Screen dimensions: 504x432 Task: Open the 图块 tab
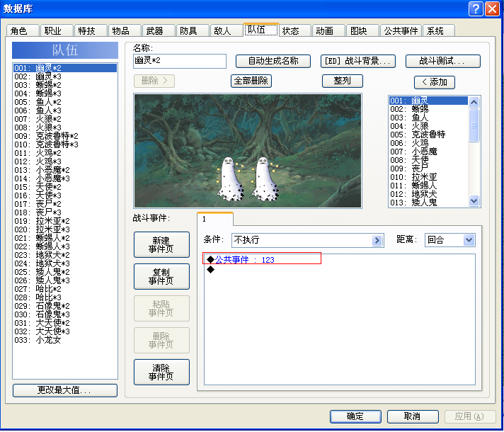tap(363, 30)
